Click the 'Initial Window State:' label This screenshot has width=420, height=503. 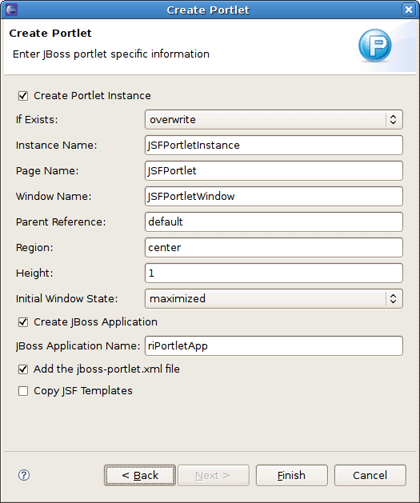(x=67, y=299)
